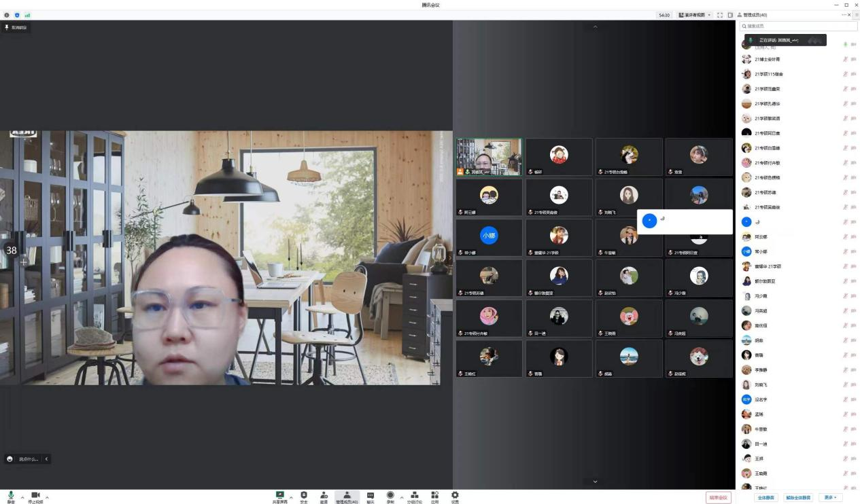
Task: Start recording the meeting
Action: (390, 497)
